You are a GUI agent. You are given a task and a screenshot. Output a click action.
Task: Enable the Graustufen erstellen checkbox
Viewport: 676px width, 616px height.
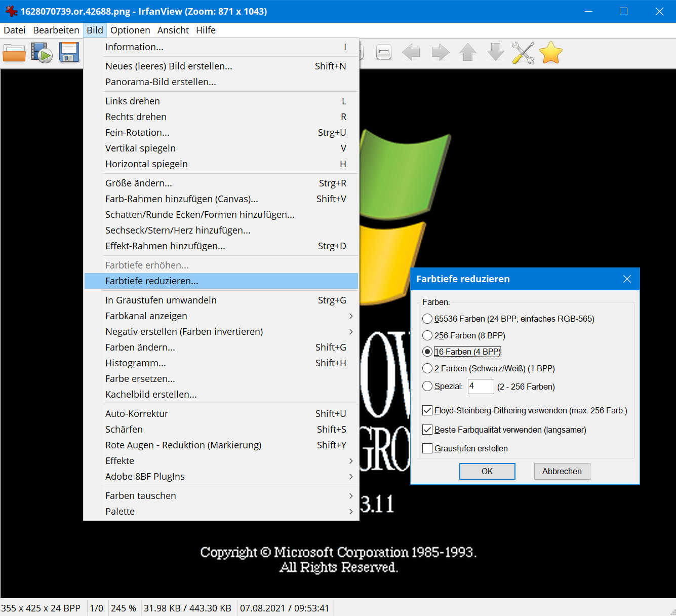click(428, 448)
